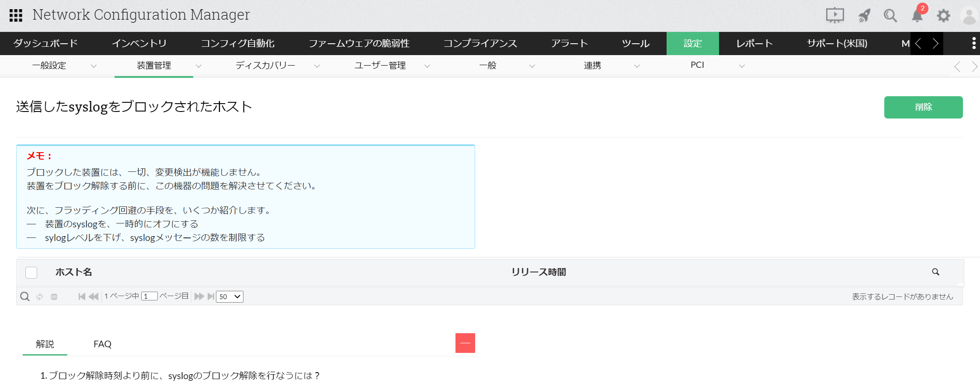Image resolution: width=980 pixels, height=387 pixels.
Task: Go to last page of table
Action: click(x=211, y=296)
